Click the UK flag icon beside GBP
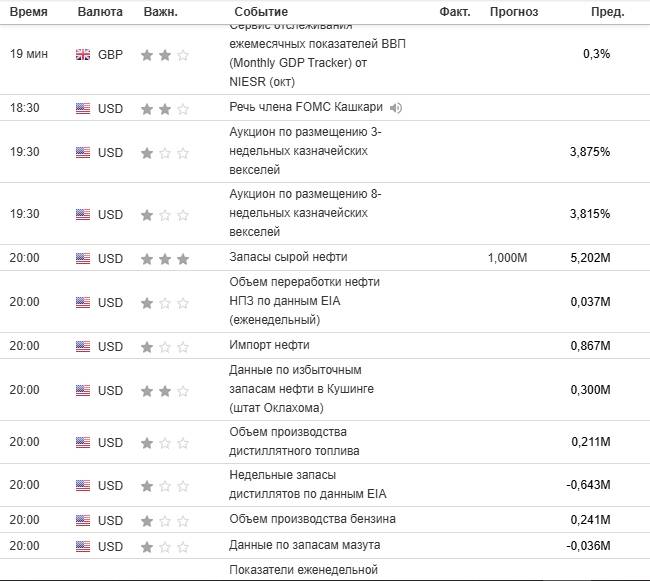 tap(83, 55)
